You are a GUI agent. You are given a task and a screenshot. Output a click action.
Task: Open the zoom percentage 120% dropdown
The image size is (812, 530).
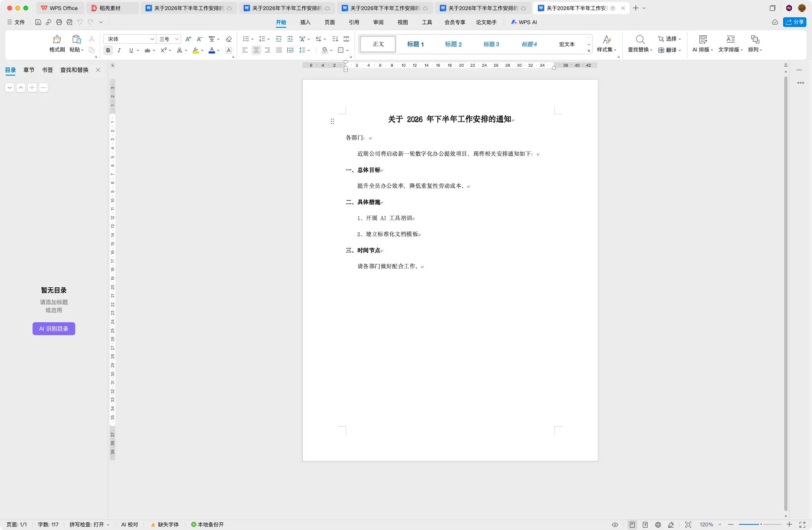[720, 524]
